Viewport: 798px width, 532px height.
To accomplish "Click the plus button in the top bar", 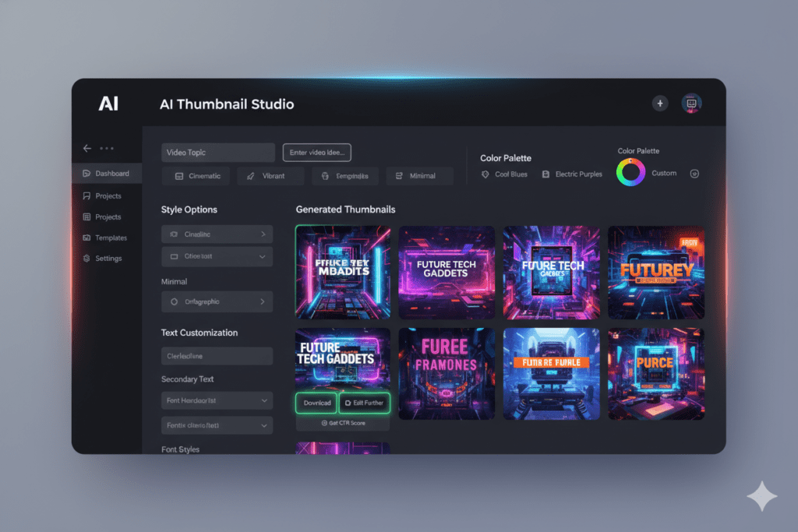I will point(660,103).
